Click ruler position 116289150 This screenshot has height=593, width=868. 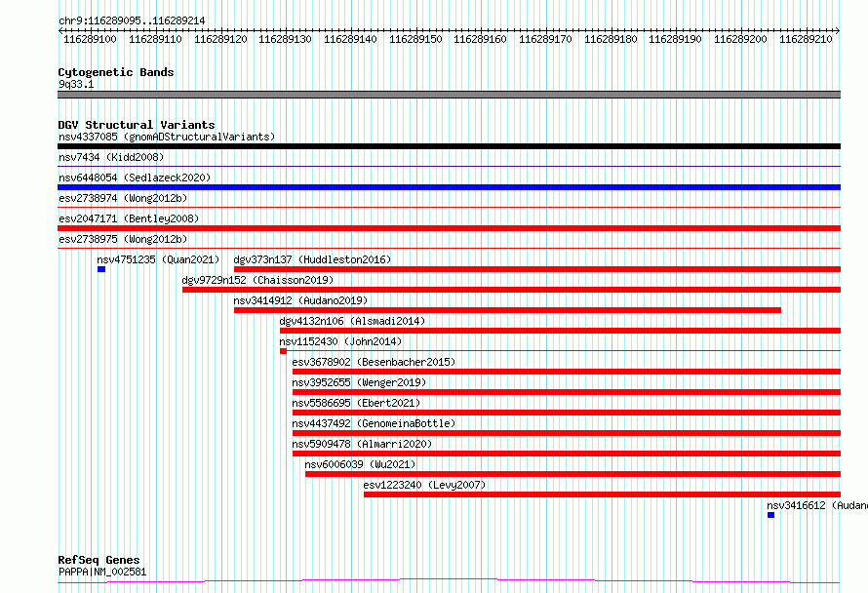(x=415, y=39)
